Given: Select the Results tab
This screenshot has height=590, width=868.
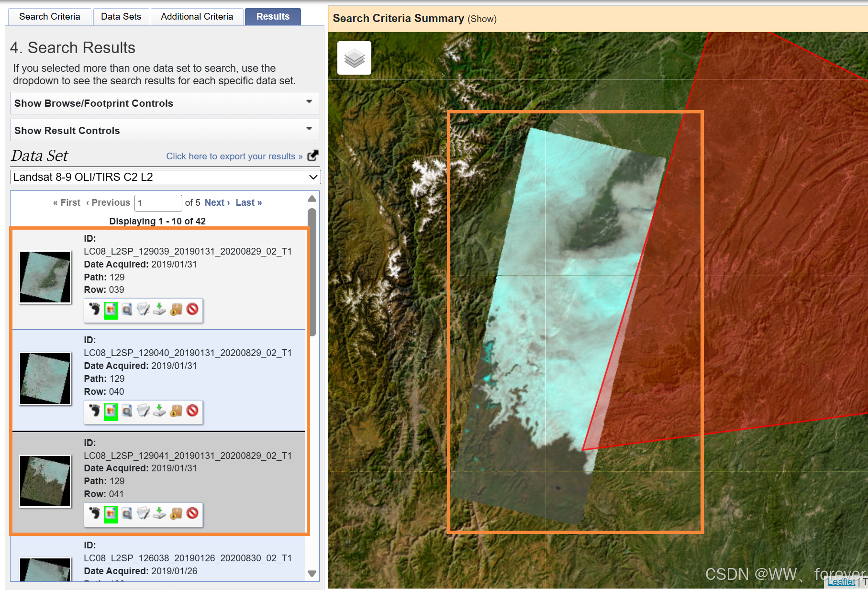Looking at the screenshot, I should pos(273,17).
